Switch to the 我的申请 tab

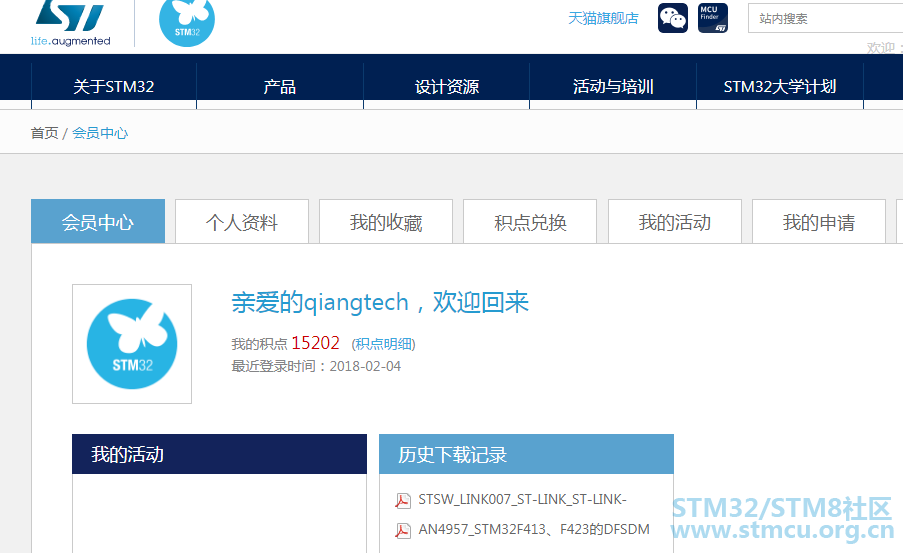819,222
